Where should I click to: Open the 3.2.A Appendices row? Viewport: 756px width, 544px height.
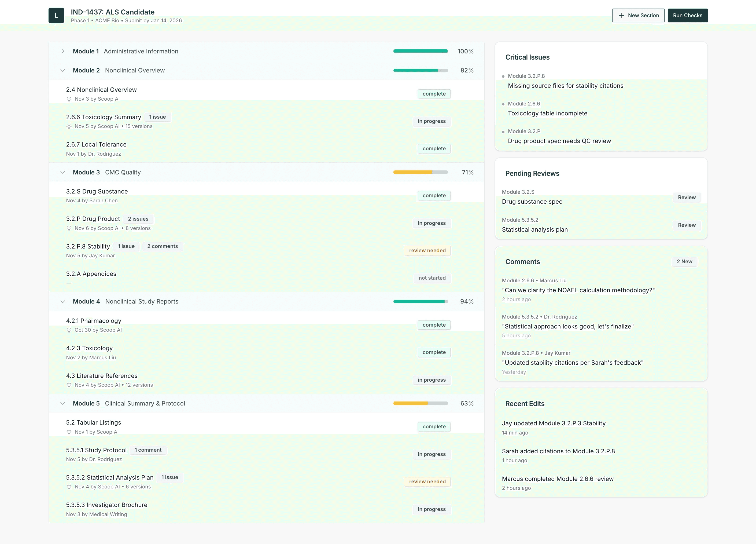91,274
